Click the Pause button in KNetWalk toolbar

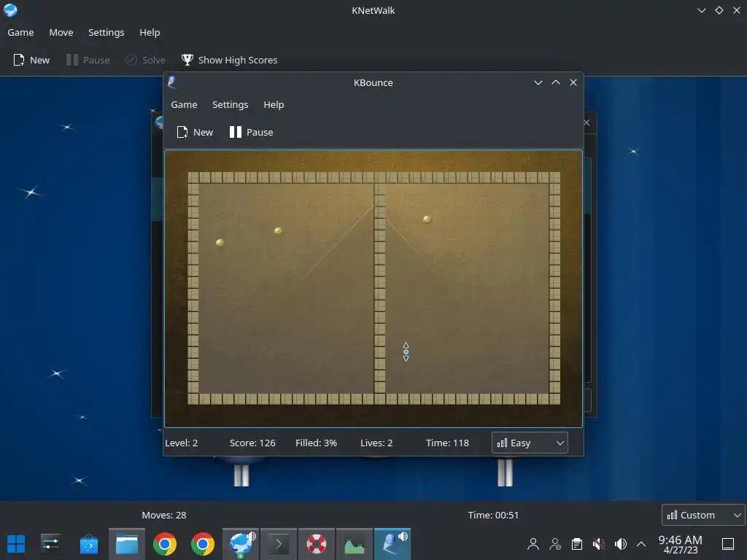[x=88, y=60]
